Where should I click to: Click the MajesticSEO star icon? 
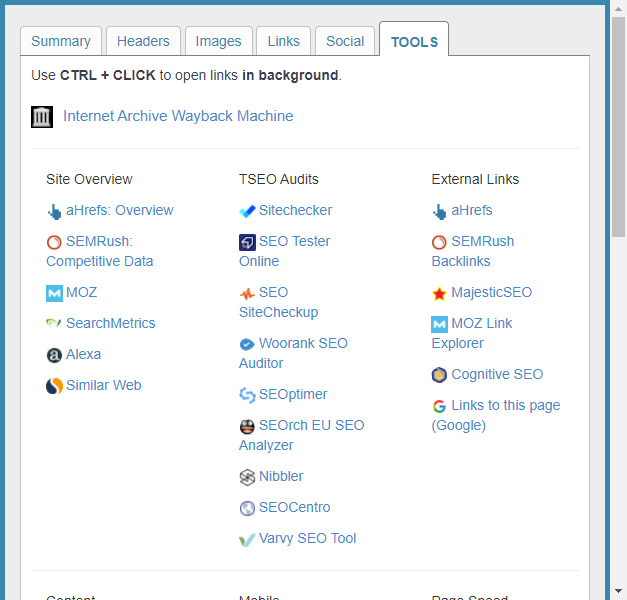[x=439, y=293]
